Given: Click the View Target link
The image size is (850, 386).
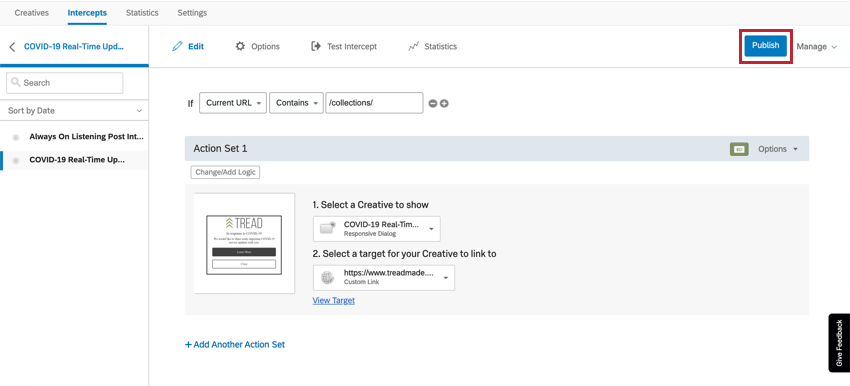Looking at the screenshot, I should click(x=334, y=300).
